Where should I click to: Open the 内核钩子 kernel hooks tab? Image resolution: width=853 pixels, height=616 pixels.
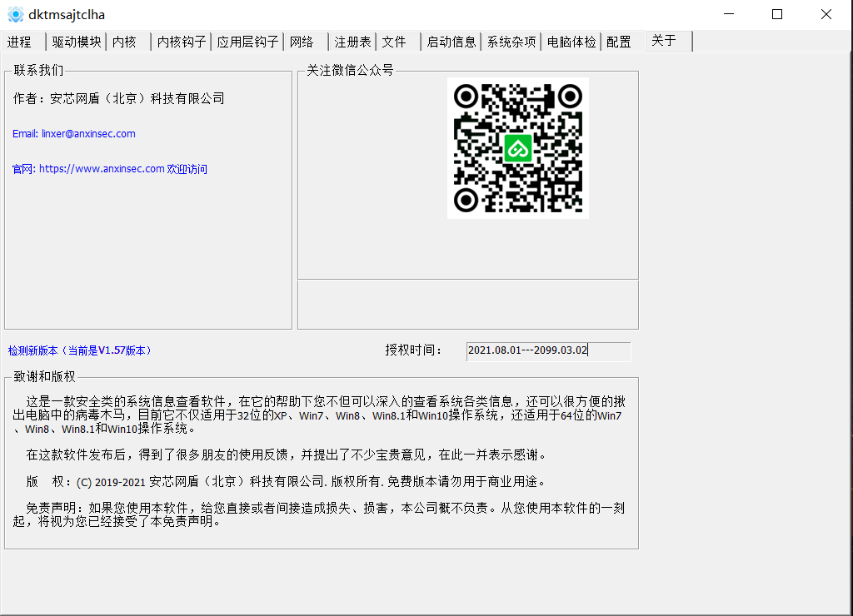click(x=180, y=41)
